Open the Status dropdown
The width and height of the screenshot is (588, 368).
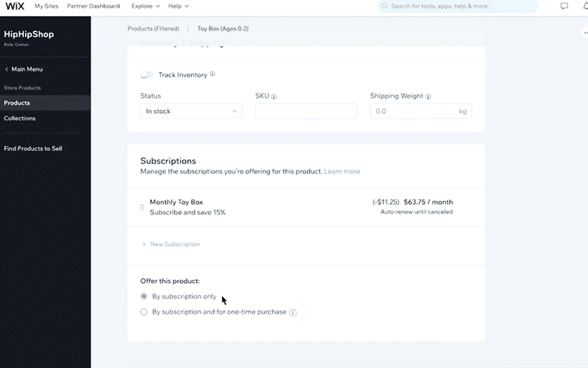click(x=191, y=111)
